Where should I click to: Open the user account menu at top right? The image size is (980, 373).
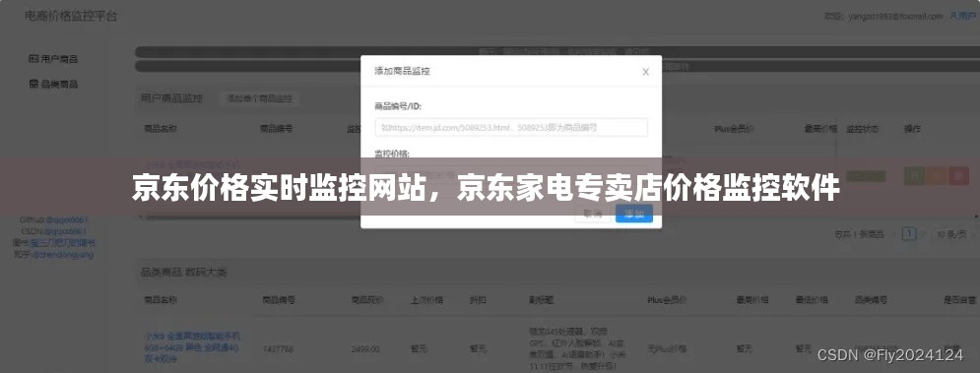pos(963,16)
